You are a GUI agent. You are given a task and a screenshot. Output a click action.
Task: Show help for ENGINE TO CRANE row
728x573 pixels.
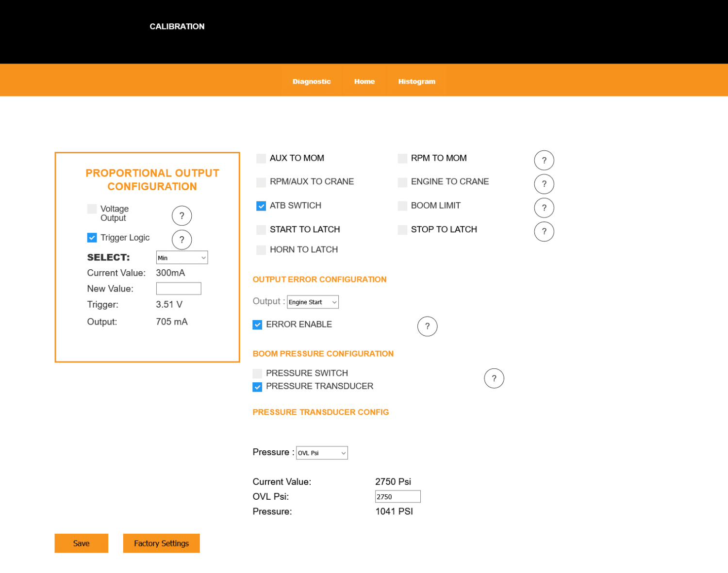coord(544,184)
